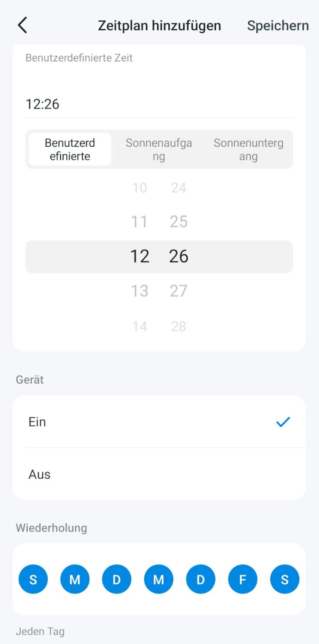319x644 pixels.
Task: Toggle Sunday in repetition days
Action: [33, 579]
